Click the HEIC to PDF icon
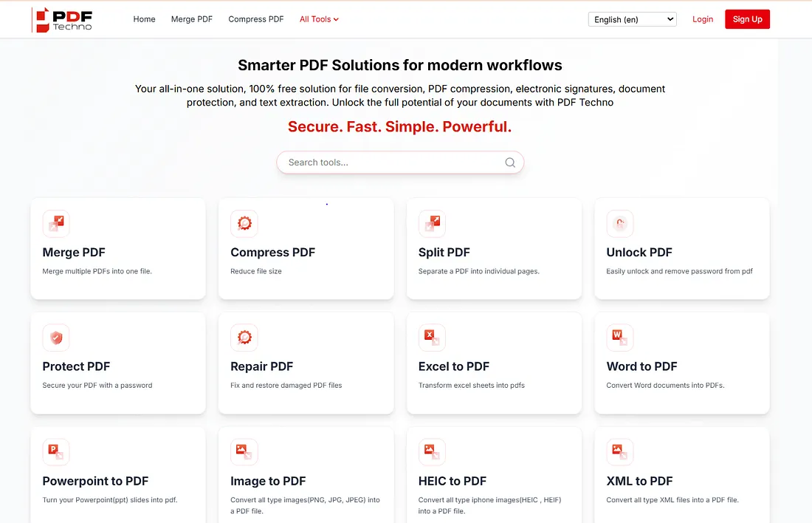Screen dimensions: 812x523 pyautogui.click(x=432, y=452)
